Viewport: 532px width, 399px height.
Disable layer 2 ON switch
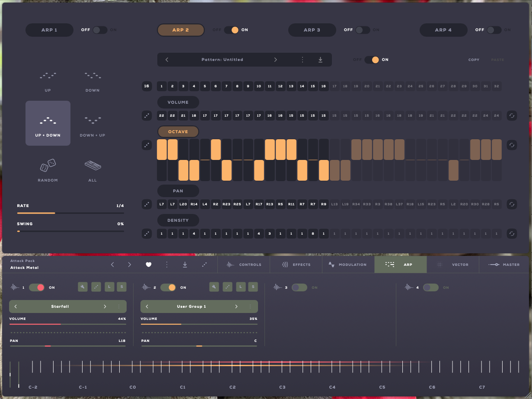(x=168, y=287)
